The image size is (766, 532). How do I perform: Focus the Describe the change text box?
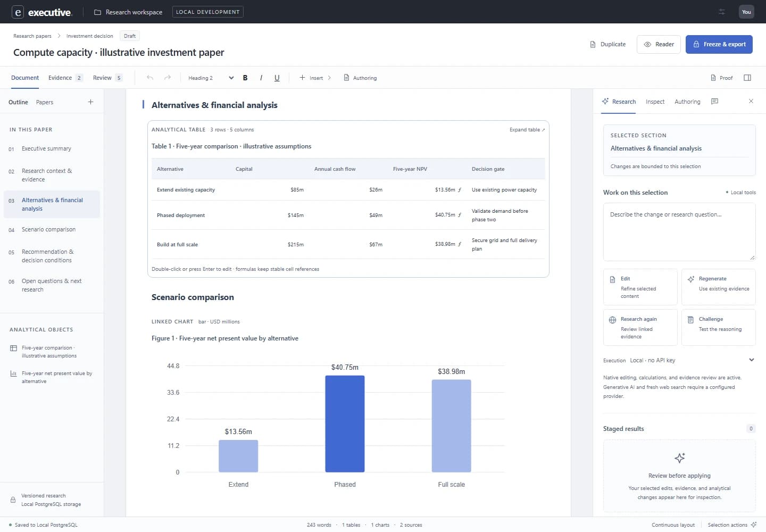click(x=679, y=232)
